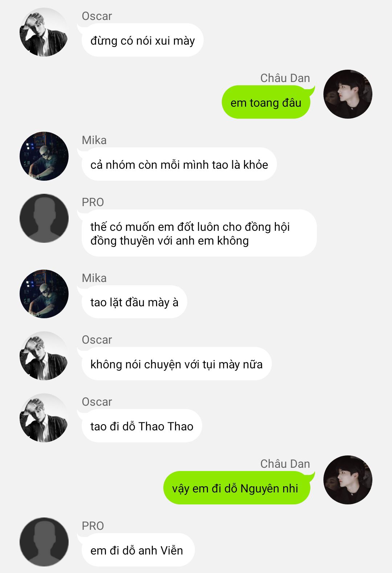Tap PRO's silhouette avatar beside 'em đi dỗ anh Viễn'
Viewport: 392px width, 573px height.
pyautogui.click(x=44, y=542)
